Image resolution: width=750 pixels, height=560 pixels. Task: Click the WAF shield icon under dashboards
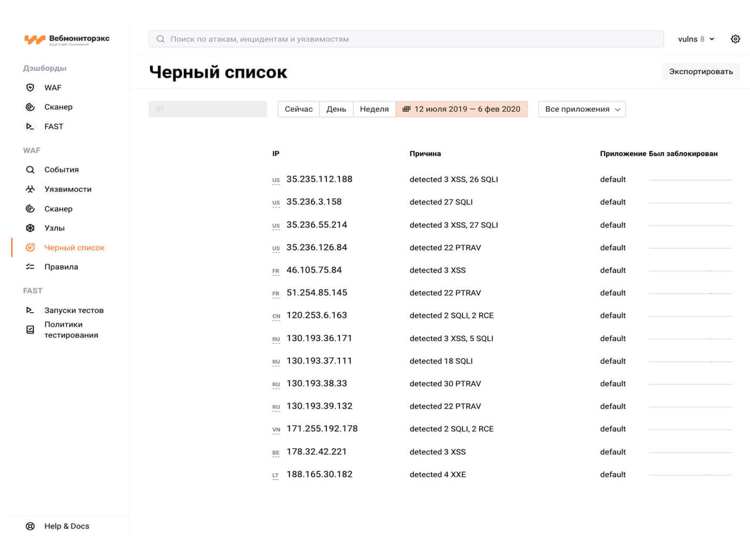click(30, 88)
